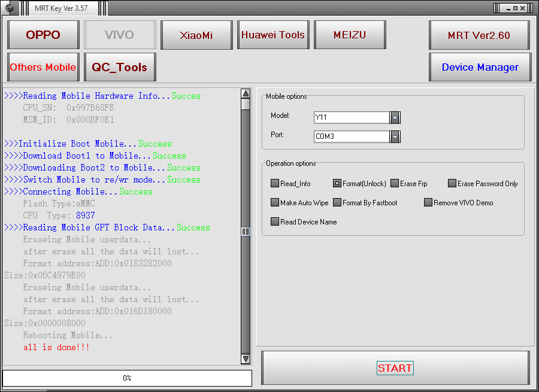Select the VIVO brand button
The image size is (539, 392).
120,35
